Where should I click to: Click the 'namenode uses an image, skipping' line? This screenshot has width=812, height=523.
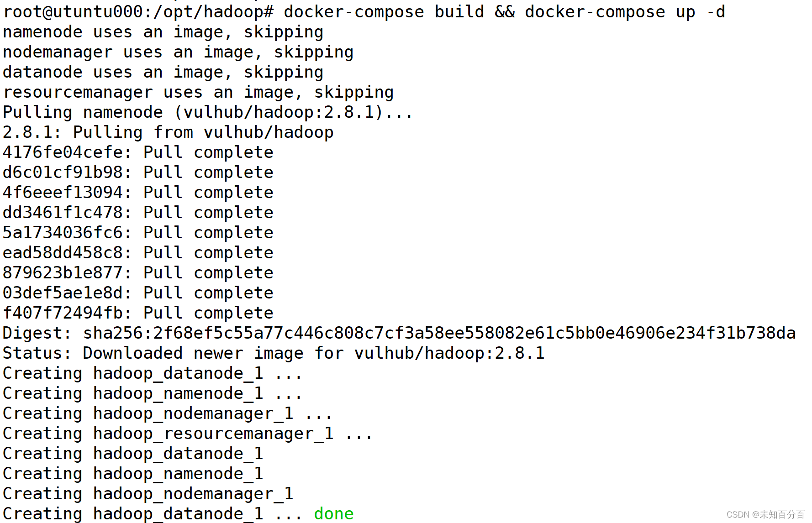tap(163, 32)
